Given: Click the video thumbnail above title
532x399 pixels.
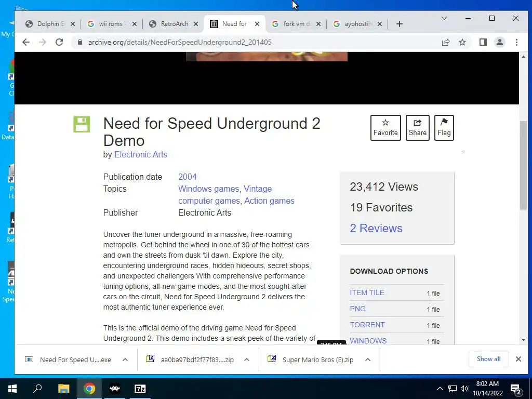Looking at the screenshot, I should [267, 57].
